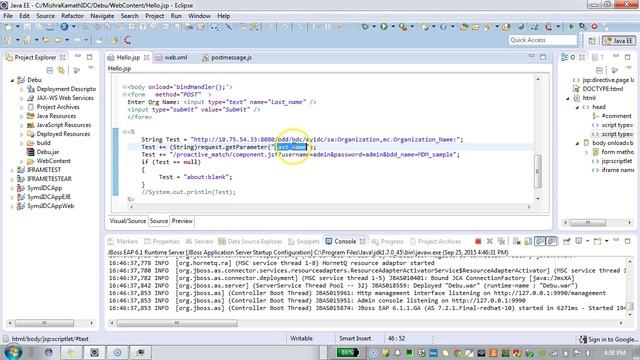640x360 pixels.
Task: Click the Print toolbar icon
Action: click(x=50, y=27)
